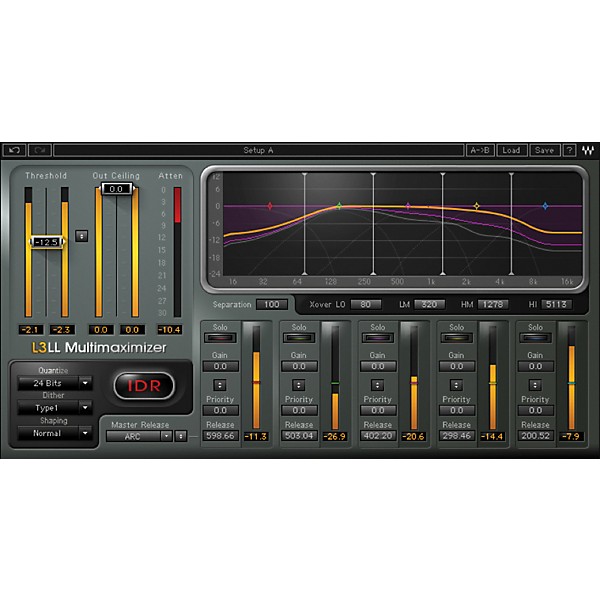Click the Load button

pyautogui.click(x=512, y=150)
